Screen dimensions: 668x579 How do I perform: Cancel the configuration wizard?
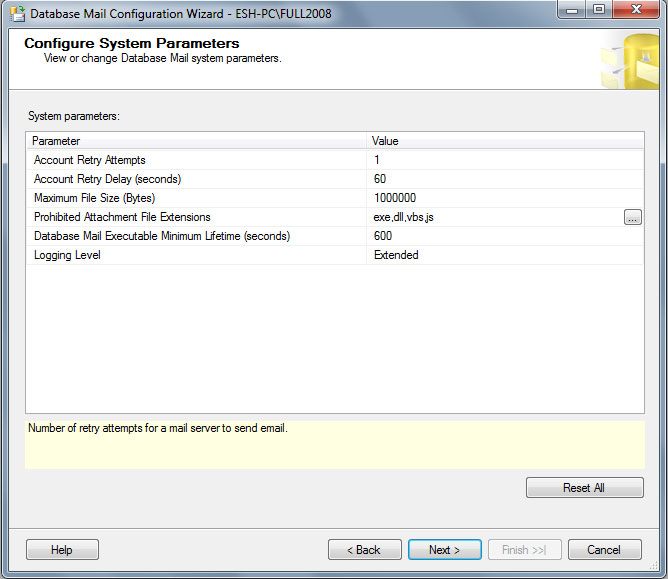tap(604, 549)
